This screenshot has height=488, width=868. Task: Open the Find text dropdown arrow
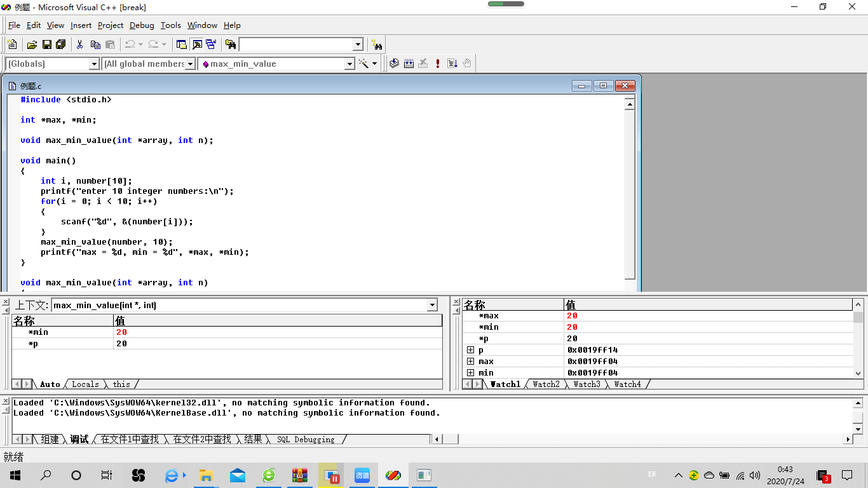point(358,44)
